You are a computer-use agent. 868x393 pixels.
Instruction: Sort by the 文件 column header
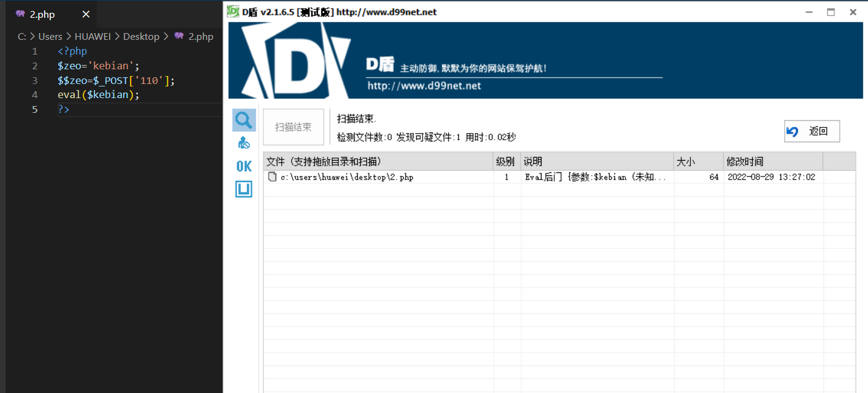[x=379, y=162]
